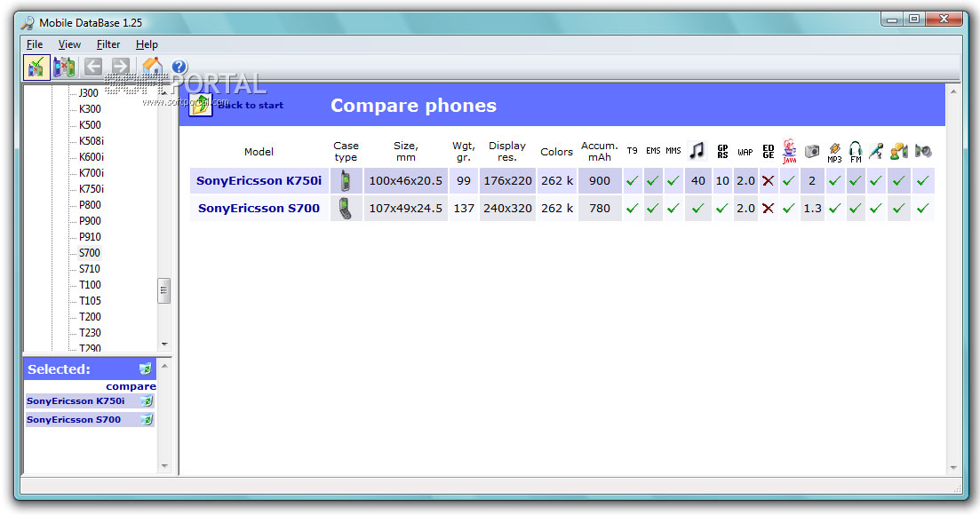Viewport: 980px width, 515px height.
Task: Click the S700 weight 137 cell
Action: click(464, 209)
